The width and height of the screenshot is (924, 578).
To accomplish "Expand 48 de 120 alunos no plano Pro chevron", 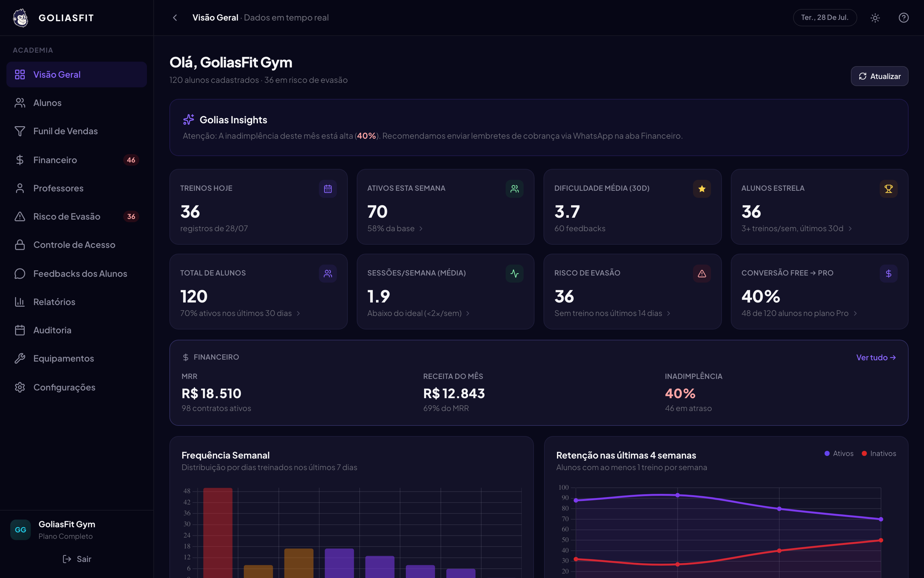I will coord(855,313).
